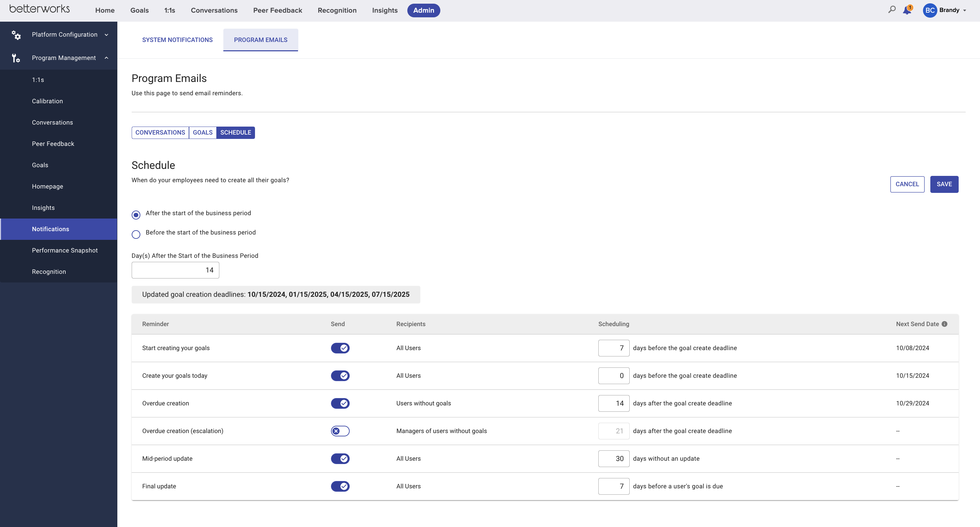Select the Notifications item in the sidebar
This screenshot has width=980, height=527.
tap(50, 229)
